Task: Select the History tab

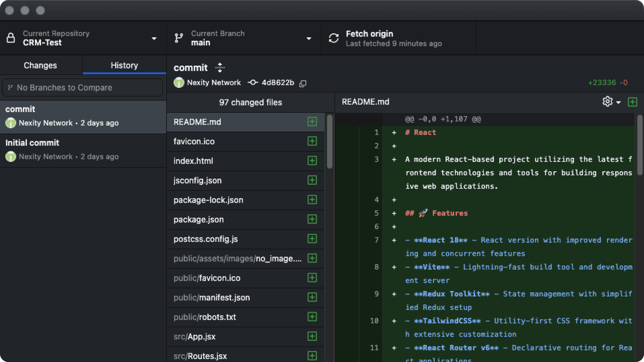Action: tap(124, 65)
